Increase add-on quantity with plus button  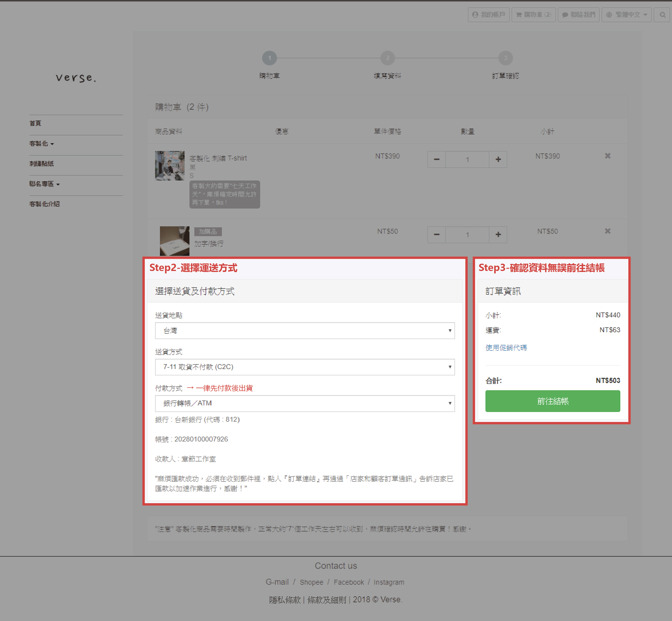coord(498,235)
